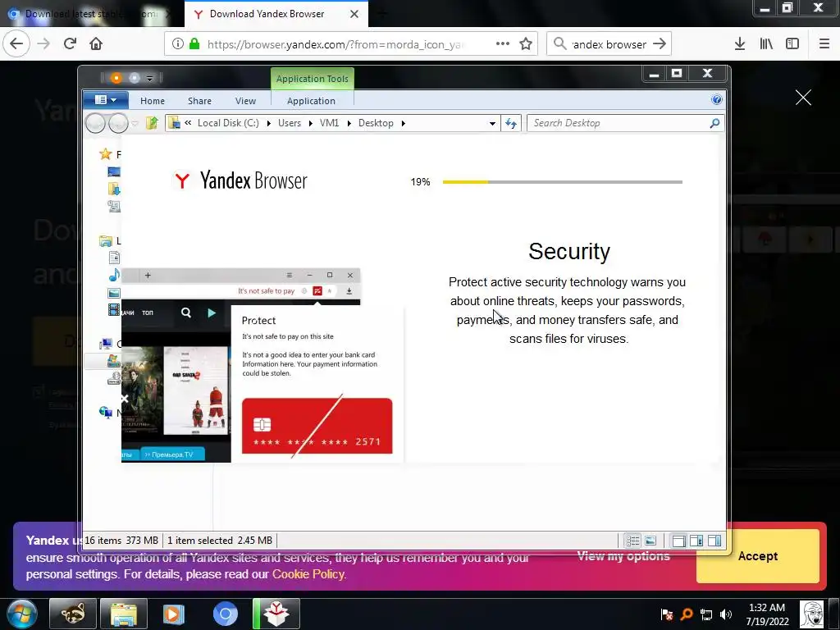Image resolution: width=840 pixels, height=630 pixels.
Task: Click the Firefox search box text
Action: click(609, 44)
